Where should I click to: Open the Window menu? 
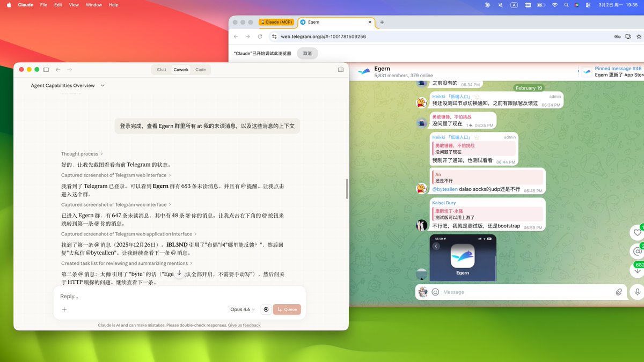point(94,5)
